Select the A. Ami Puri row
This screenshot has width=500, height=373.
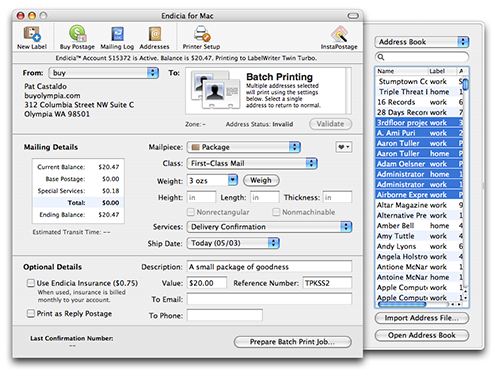coord(419,133)
